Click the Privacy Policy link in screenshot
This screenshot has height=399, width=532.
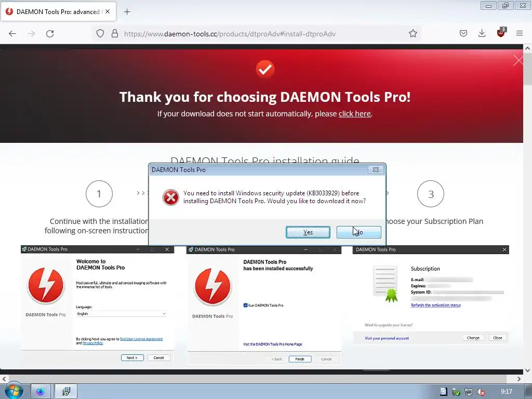[92, 343]
